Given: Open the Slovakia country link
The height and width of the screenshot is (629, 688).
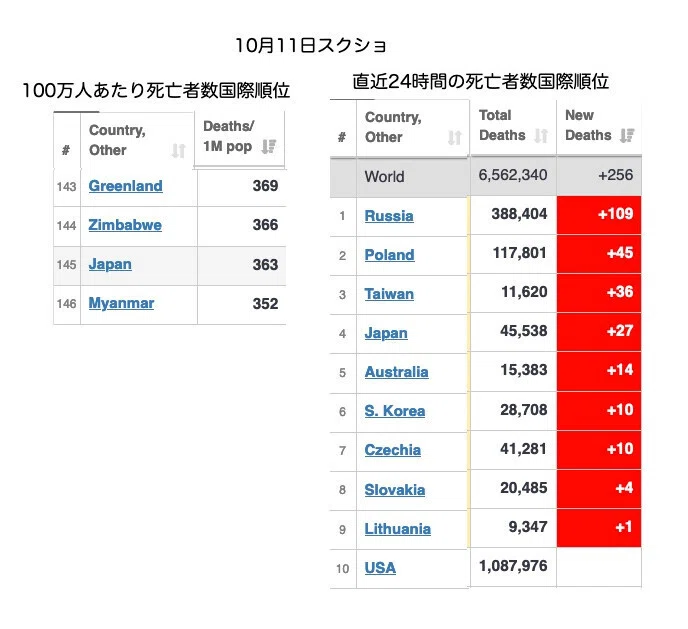Looking at the screenshot, I should tap(395, 490).
